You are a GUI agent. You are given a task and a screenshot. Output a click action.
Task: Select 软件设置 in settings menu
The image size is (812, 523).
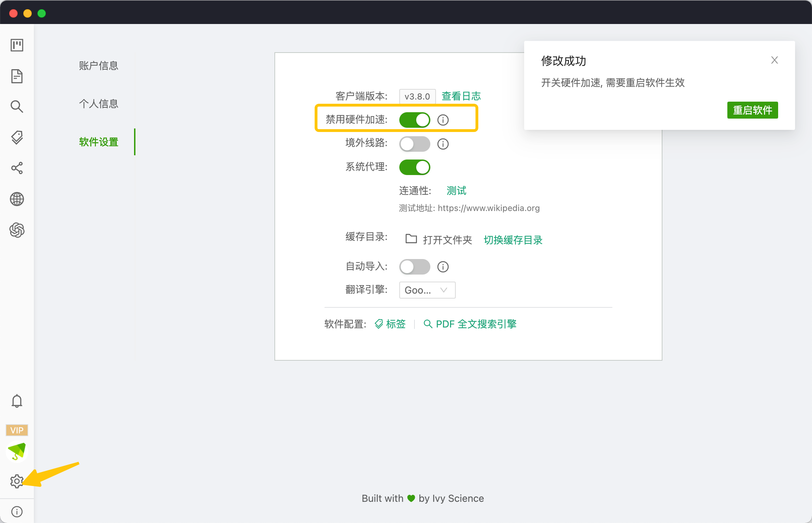[x=99, y=142]
